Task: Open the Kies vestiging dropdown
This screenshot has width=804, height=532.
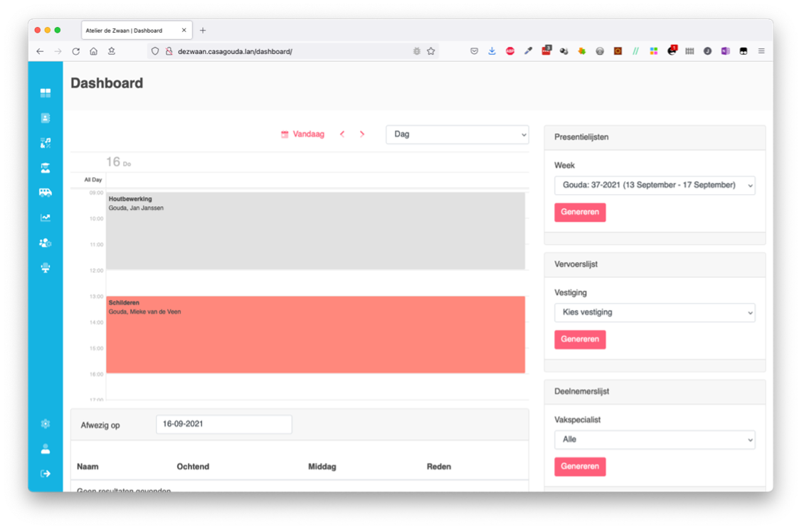Action: pos(654,313)
